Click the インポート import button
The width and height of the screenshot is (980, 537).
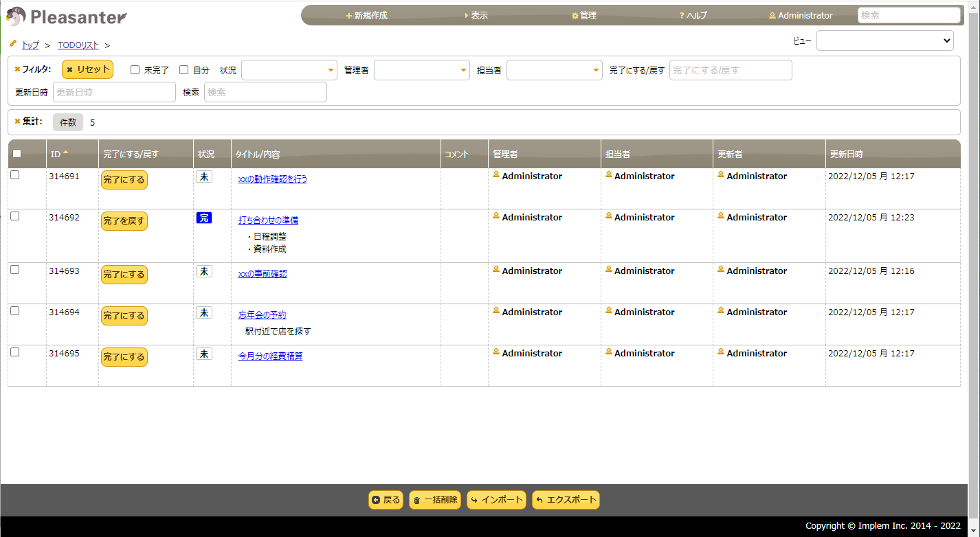tap(496, 500)
